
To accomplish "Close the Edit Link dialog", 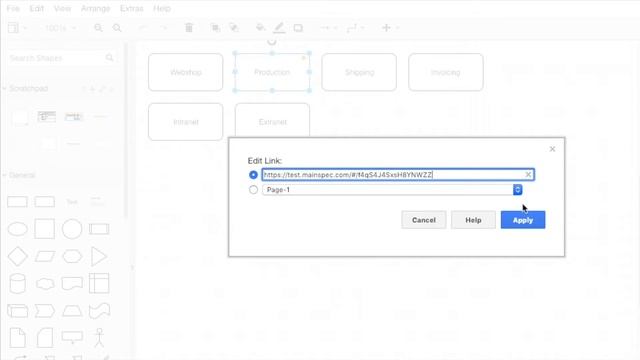I will (x=552, y=149).
